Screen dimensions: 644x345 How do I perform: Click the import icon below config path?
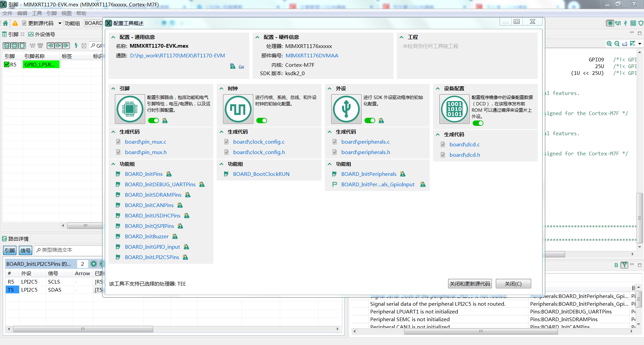[x=241, y=66]
